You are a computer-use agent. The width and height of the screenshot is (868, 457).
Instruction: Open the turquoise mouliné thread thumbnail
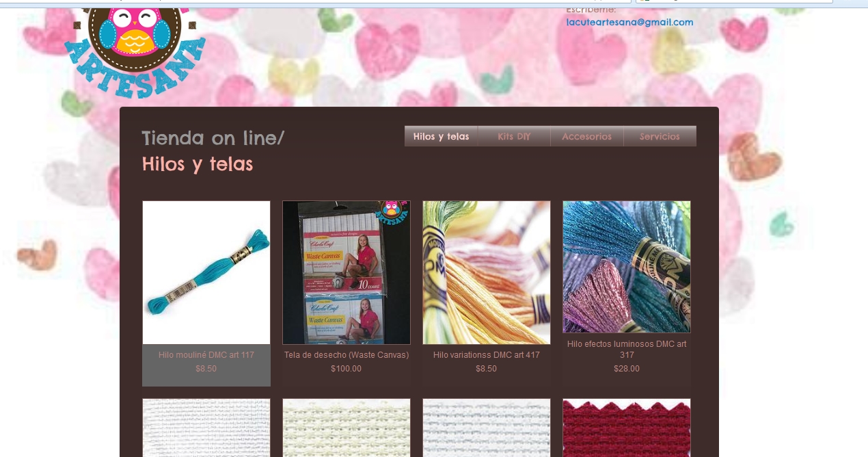pos(206,272)
